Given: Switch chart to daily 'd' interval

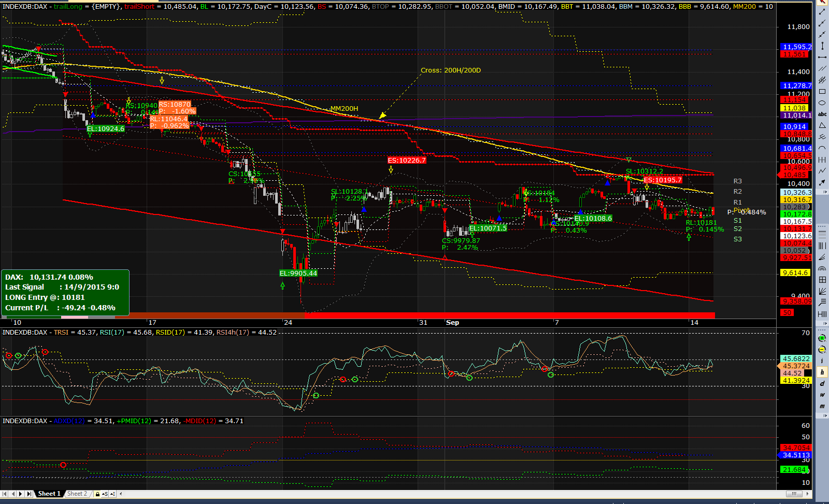Looking at the screenshot, I should (822, 383).
